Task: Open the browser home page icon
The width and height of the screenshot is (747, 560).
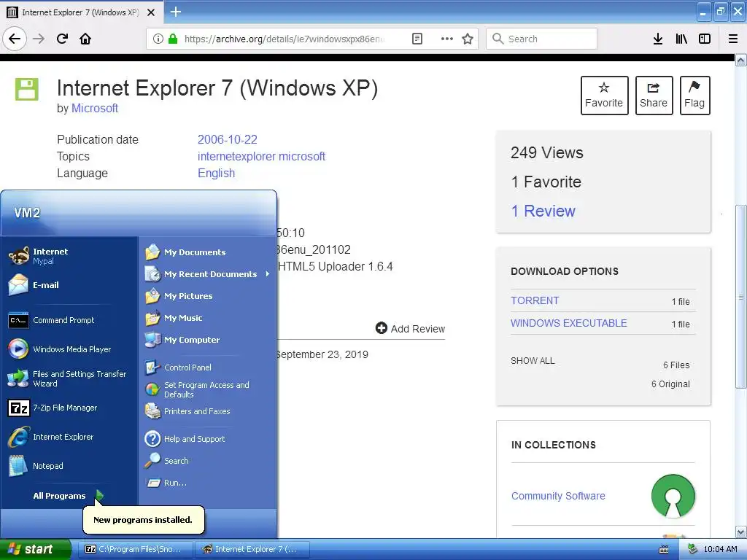Action: point(85,39)
